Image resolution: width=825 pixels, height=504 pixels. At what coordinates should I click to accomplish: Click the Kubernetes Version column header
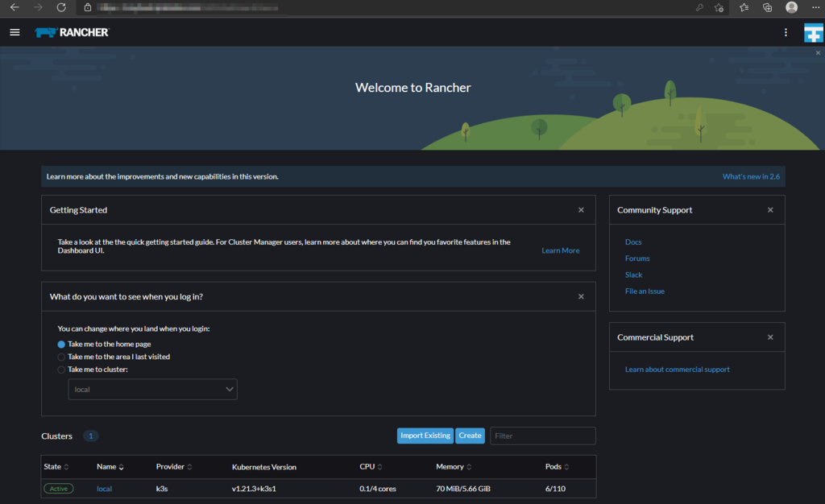click(x=264, y=467)
